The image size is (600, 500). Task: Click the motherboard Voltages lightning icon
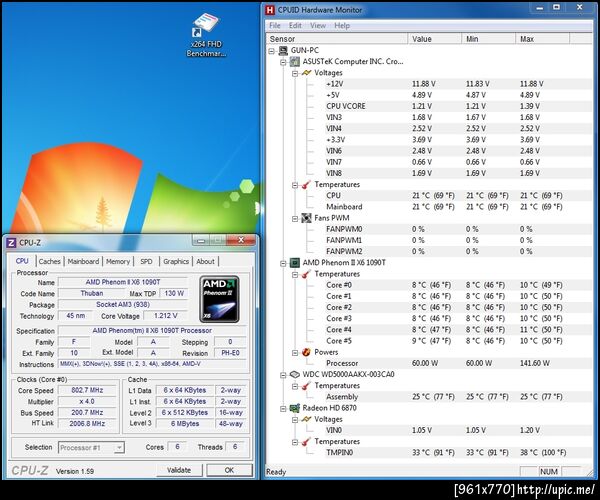(306, 73)
